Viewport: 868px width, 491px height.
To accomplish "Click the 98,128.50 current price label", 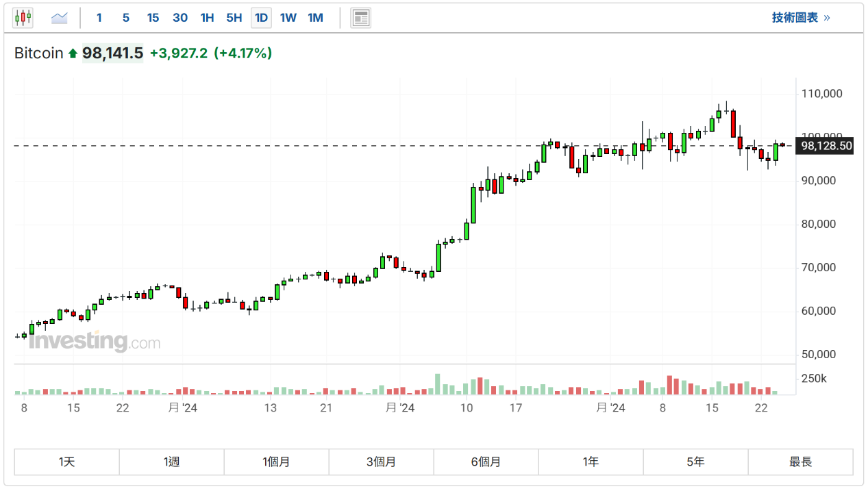I will pos(826,146).
